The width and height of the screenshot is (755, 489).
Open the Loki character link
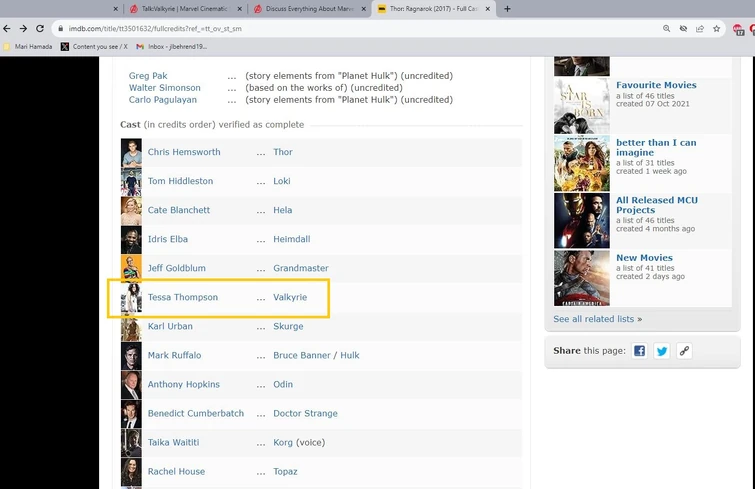282,181
